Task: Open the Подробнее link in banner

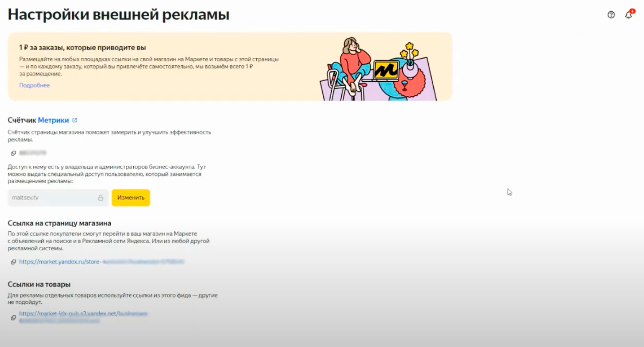Action: (x=34, y=85)
